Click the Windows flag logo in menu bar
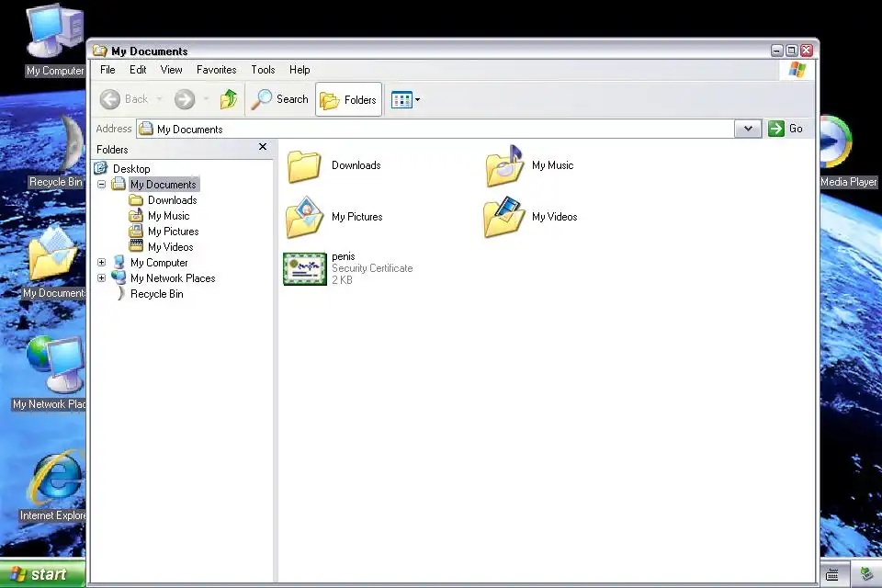The image size is (882, 588). pos(797,70)
